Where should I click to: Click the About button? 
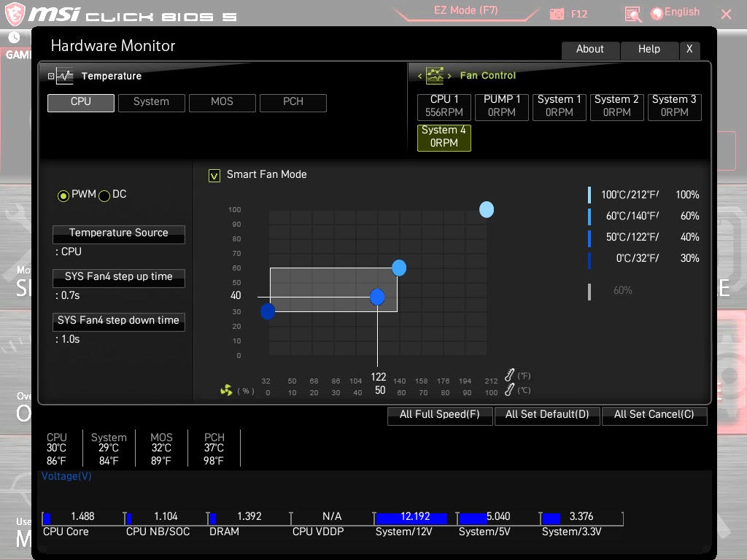[590, 50]
